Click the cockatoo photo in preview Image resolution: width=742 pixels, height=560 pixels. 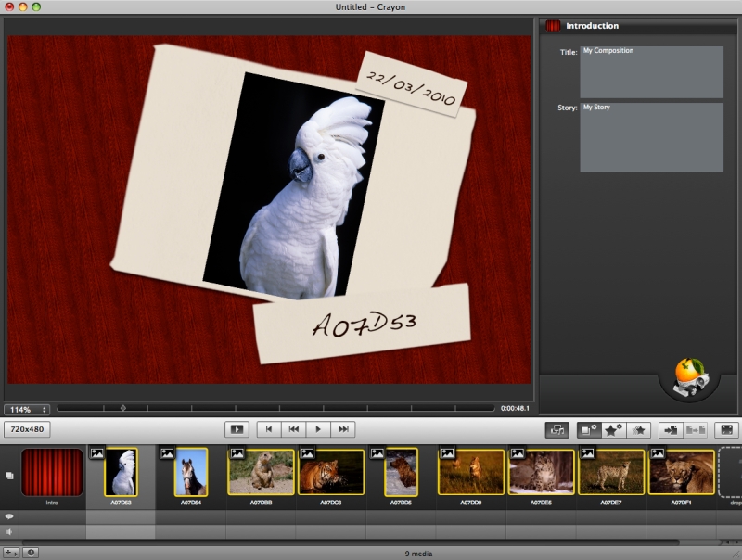tap(293, 185)
